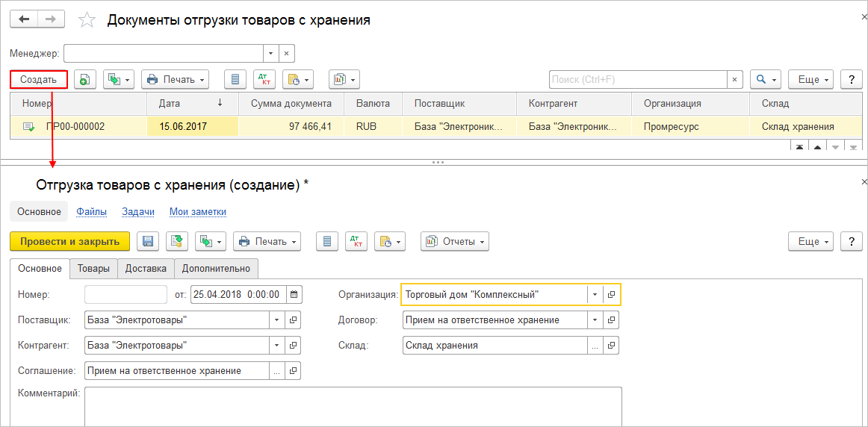The image size is (868, 427).
Task: Open the Организация record with its open icon
Action: (611, 295)
